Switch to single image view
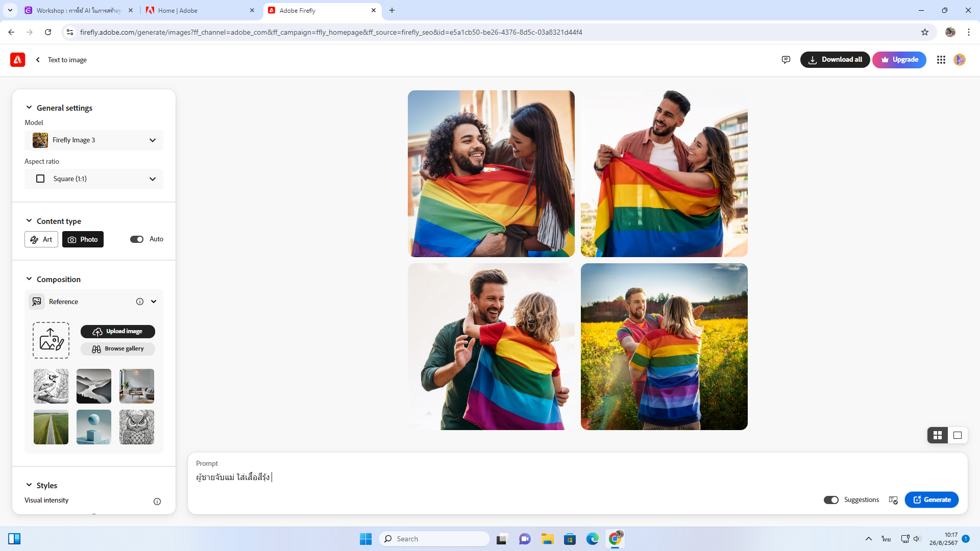This screenshot has height=551, width=980. point(957,435)
